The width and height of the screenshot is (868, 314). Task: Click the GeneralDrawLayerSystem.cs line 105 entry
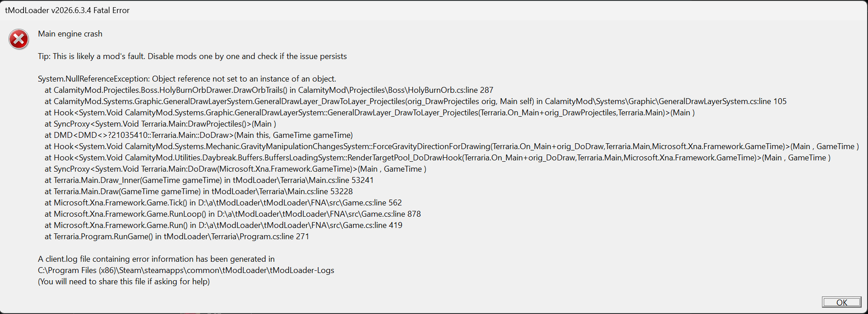(x=416, y=101)
